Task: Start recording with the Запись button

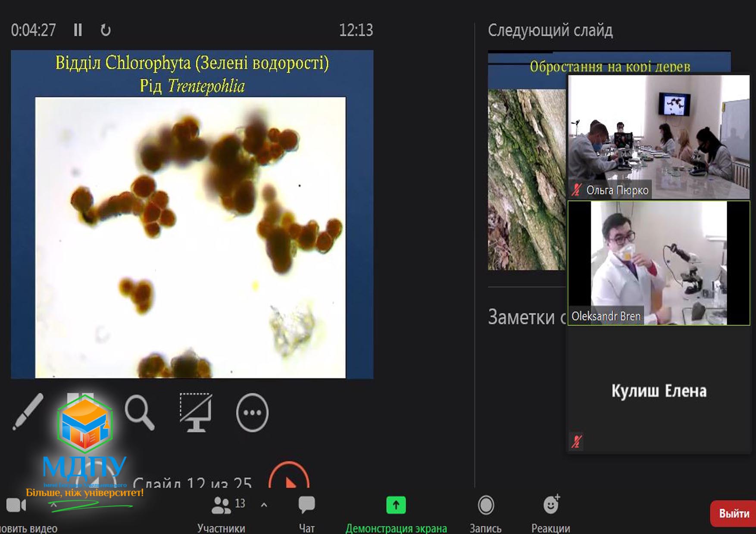Action: tap(486, 505)
